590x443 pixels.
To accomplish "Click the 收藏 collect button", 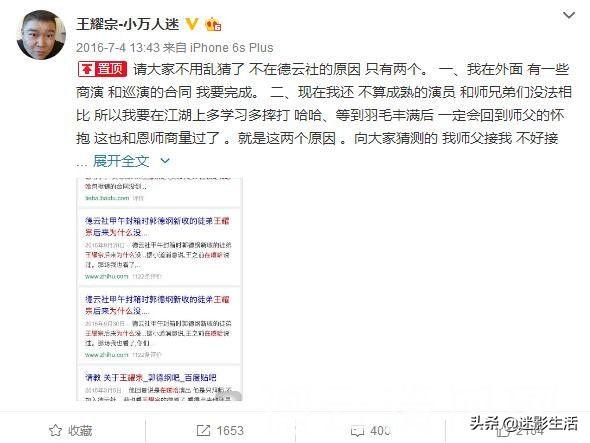I will pos(71,430).
